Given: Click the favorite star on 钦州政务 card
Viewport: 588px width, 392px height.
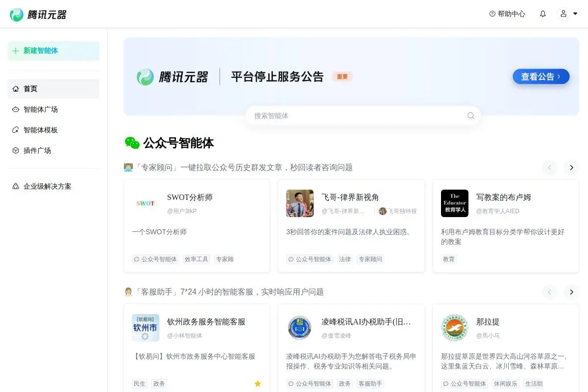Looking at the screenshot, I should coord(258,384).
